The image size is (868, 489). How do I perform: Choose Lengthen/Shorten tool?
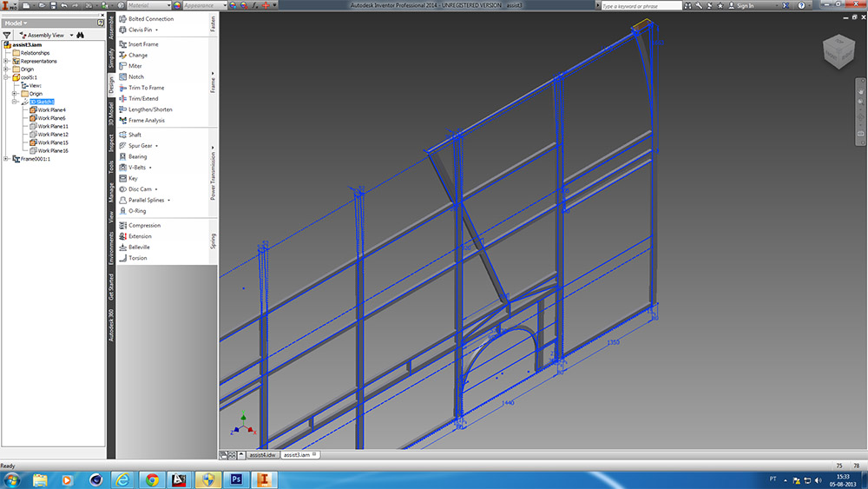(x=146, y=109)
